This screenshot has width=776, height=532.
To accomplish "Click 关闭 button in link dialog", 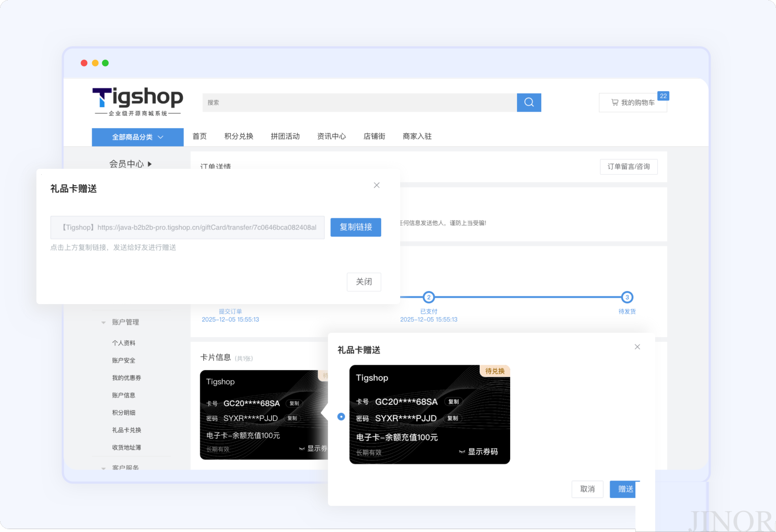I will pyautogui.click(x=364, y=282).
